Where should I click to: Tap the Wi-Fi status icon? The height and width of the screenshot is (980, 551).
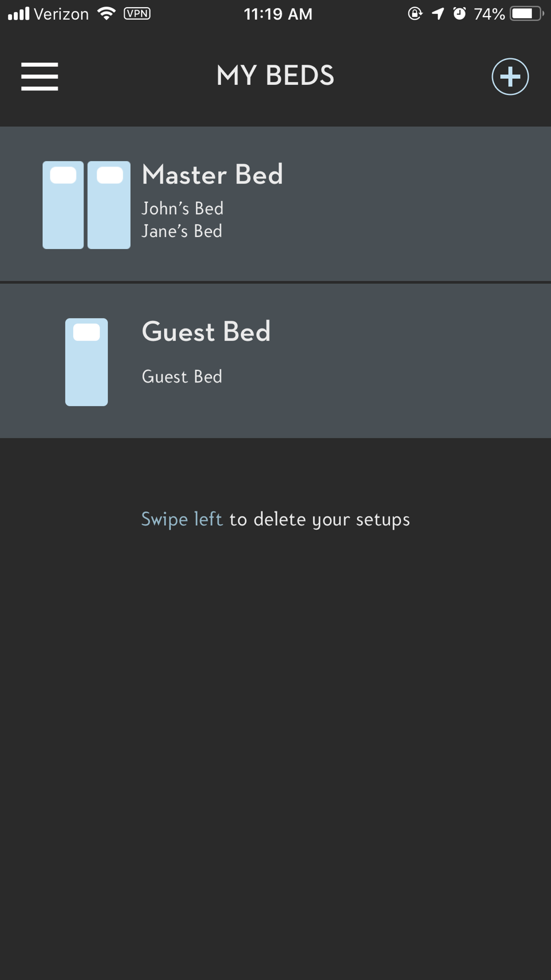point(106,13)
